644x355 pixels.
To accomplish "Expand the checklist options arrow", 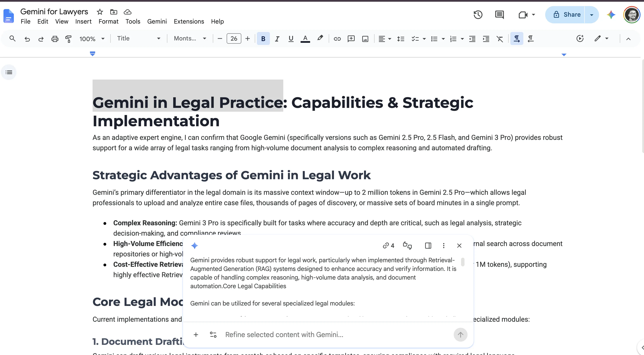I will click(424, 39).
